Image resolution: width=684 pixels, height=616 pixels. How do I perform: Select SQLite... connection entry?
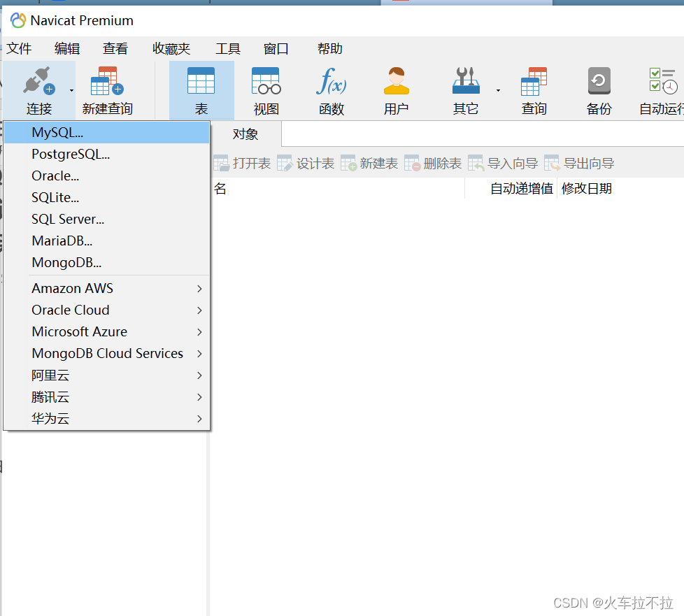click(107, 198)
